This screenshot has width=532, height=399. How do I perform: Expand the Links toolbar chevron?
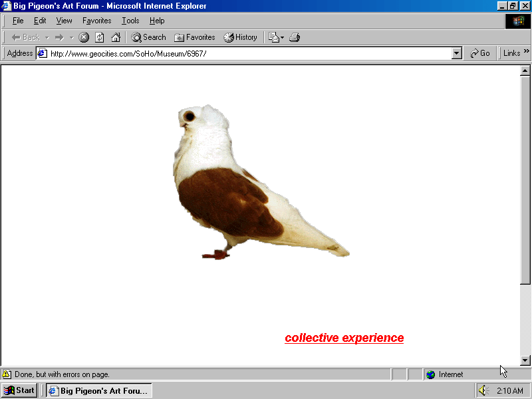(x=527, y=52)
